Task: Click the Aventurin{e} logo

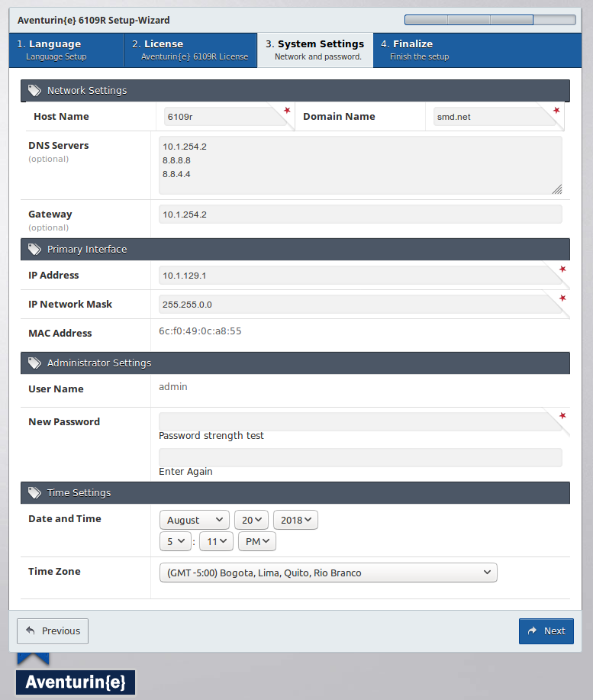Action: (x=76, y=682)
